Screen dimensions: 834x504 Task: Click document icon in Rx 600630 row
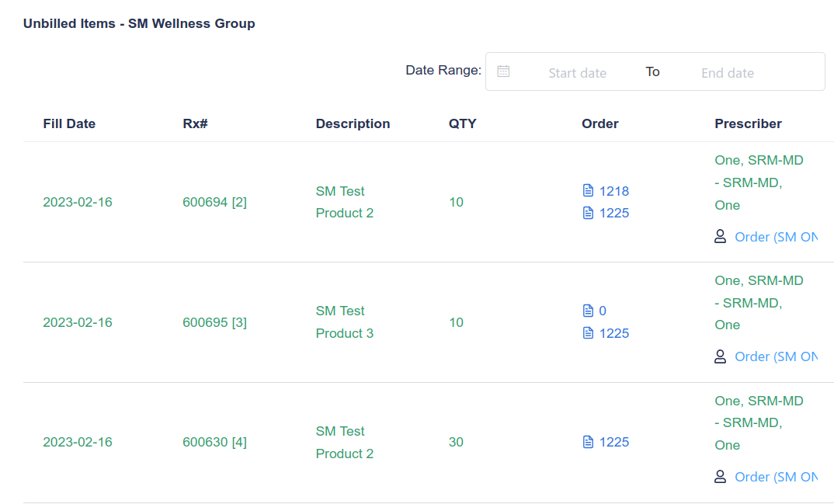(x=588, y=443)
